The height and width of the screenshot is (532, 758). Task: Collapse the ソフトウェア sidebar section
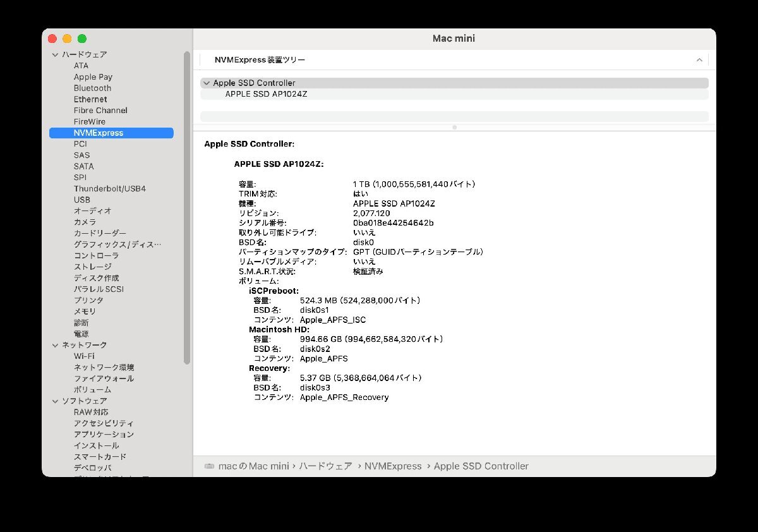click(x=55, y=401)
